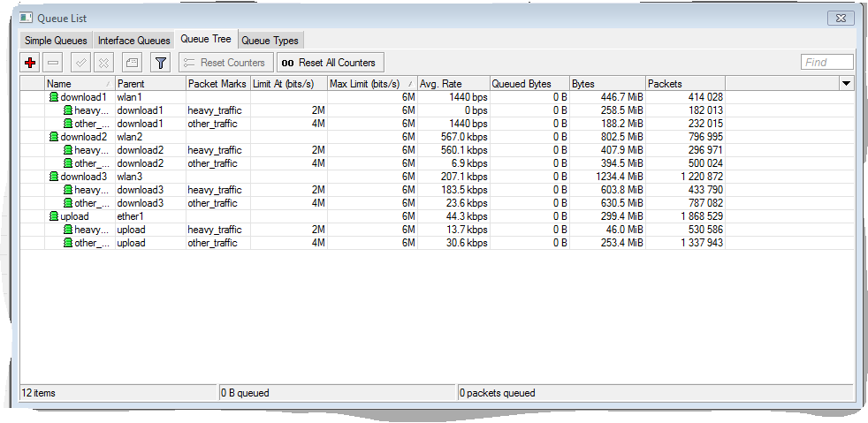The image size is (868, 423).
Task: Select the download1 queue icon
Action: [54, 97]
